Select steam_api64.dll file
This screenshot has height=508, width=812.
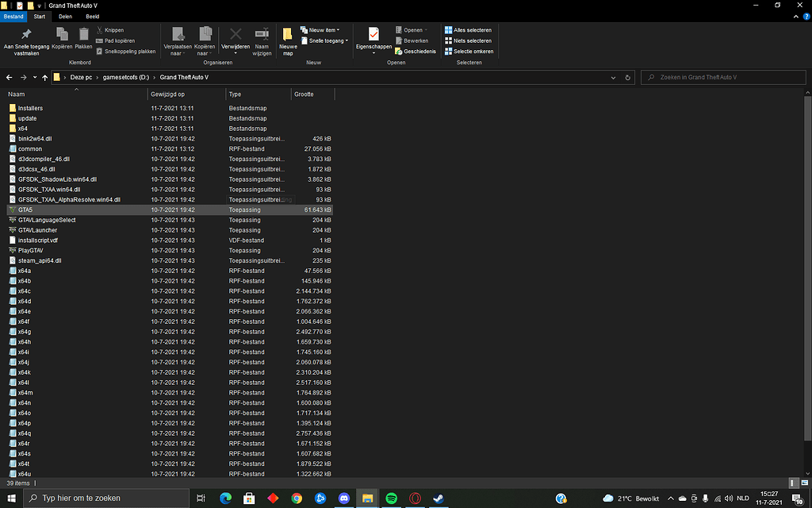coord(170,260)
